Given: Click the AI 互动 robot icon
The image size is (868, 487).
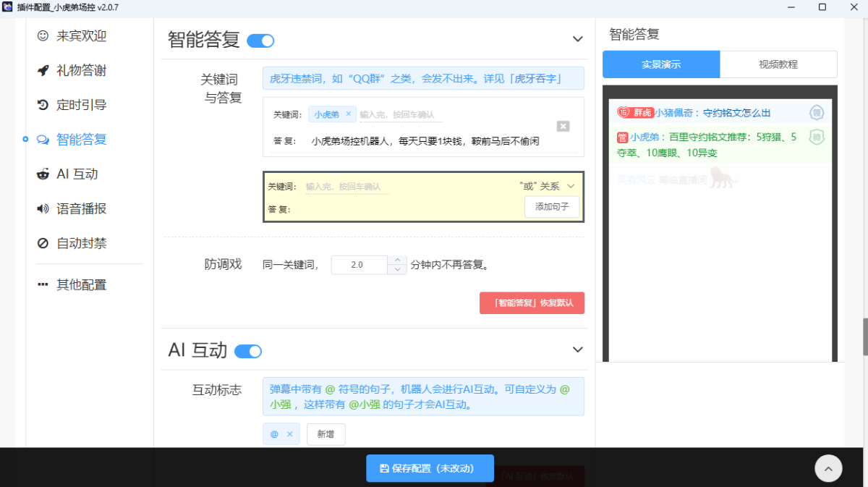Looking at the screenshot, I should pyautogui.click(x=41, y=174).
